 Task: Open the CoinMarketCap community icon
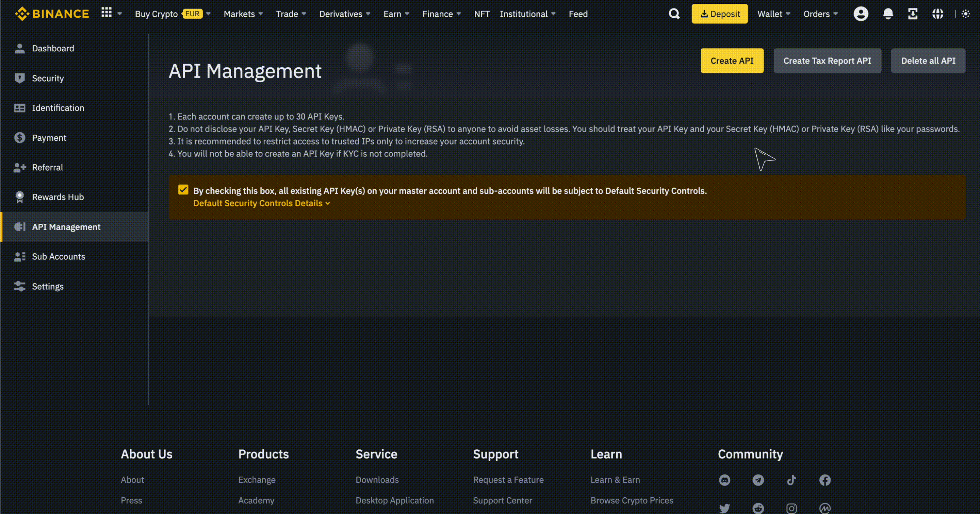pyautogui.click(x=825, y=508)
